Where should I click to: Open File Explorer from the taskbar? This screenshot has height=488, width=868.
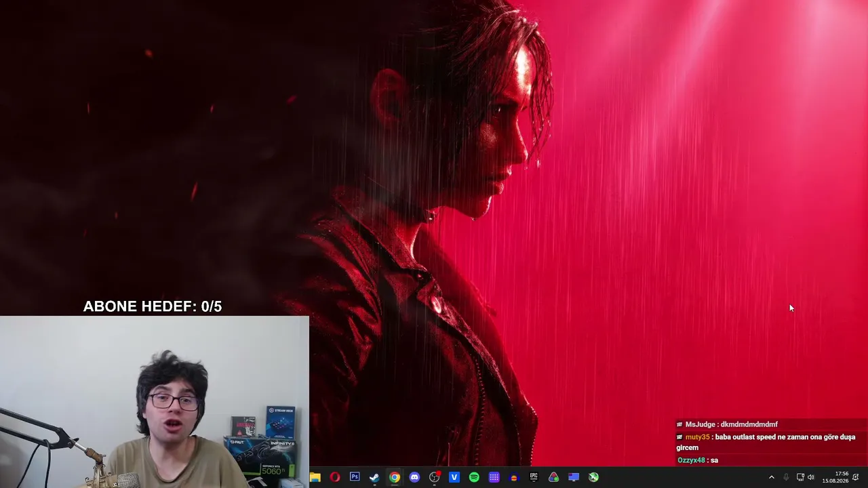click(x=315, y=477)
